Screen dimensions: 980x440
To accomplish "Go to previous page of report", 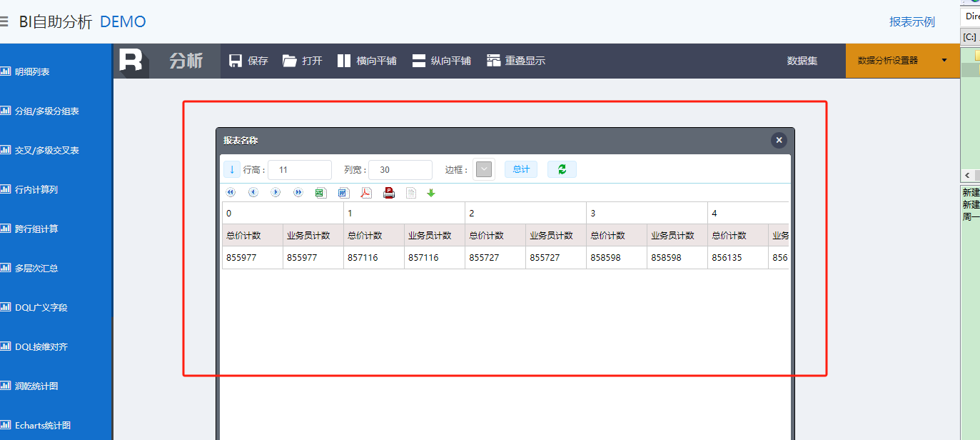I will [x=253, y=193].
